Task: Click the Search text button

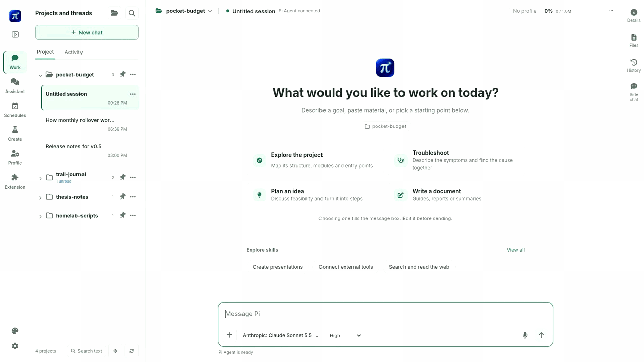Action: 87,351
